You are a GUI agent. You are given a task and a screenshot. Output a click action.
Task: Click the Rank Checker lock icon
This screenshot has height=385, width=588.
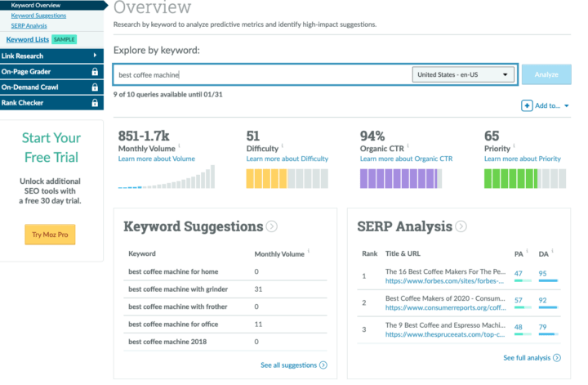95,102
